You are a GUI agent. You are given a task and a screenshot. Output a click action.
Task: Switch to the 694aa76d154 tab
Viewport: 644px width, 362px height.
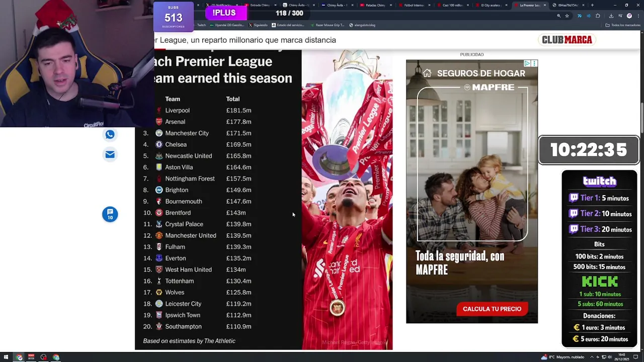coord(568,5)
